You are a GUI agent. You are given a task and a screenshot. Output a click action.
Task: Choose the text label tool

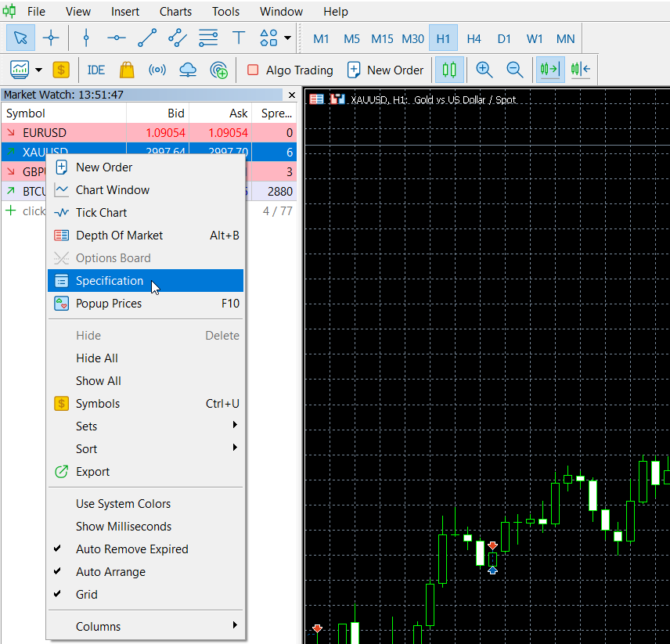[x=239, y=38]
